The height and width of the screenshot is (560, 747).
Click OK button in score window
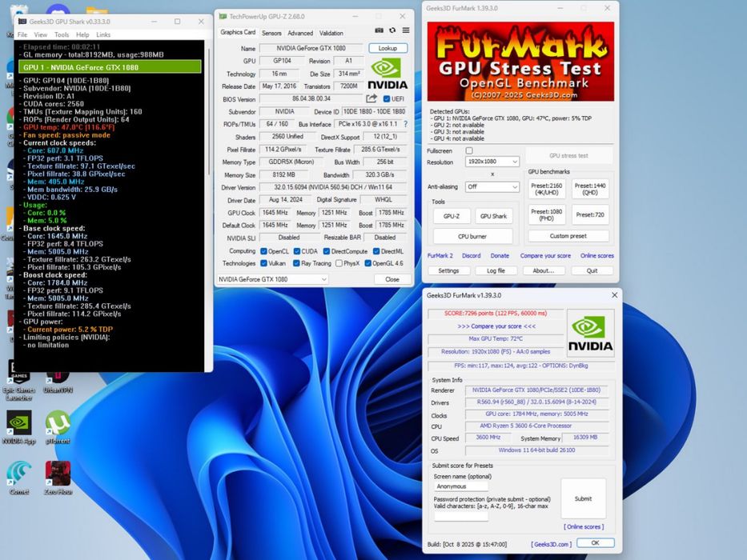pyautogui.click(x=595, y=543)
